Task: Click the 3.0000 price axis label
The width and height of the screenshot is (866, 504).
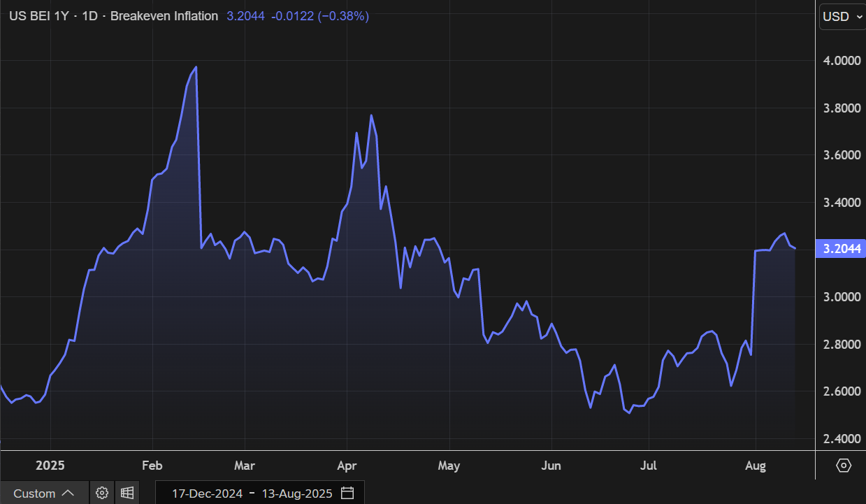Action: point(841,297)
